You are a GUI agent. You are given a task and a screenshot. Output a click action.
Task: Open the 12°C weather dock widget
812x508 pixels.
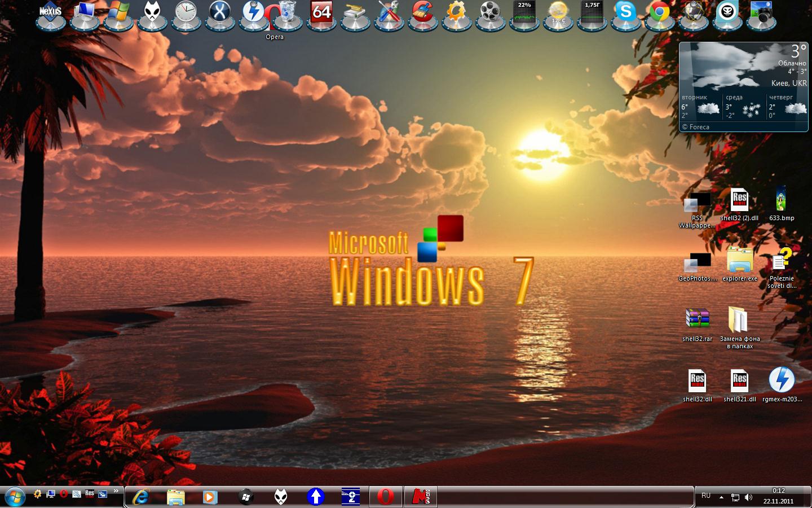(558, 15)
